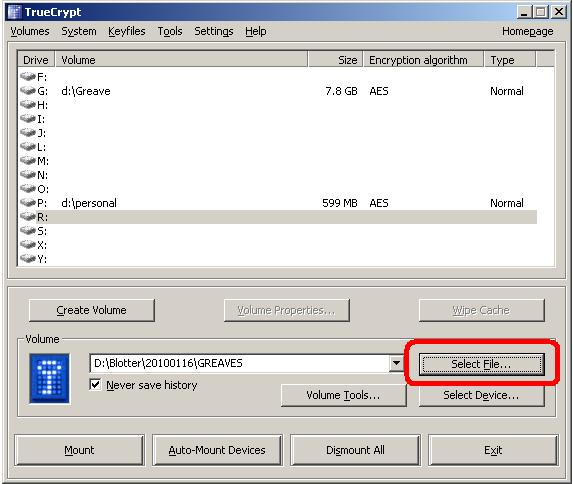Open Volume Tools...
This screenshot has width=573, height=484.
coord(344,395)
